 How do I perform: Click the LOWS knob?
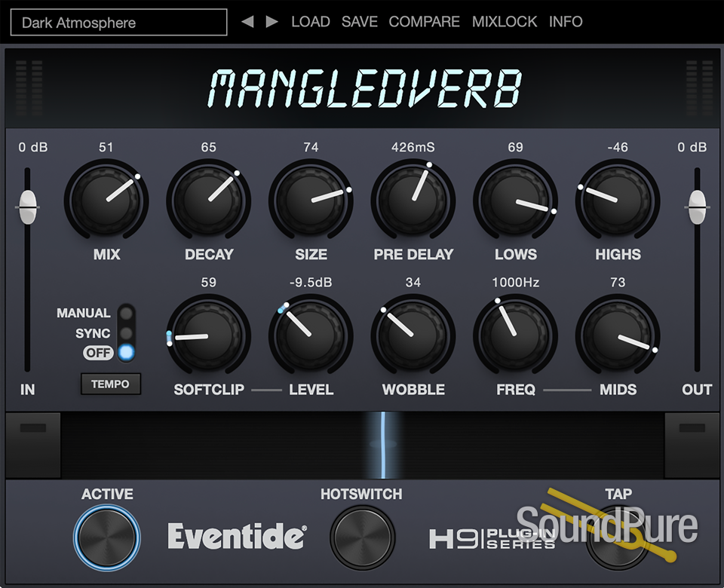coord(516,200)
